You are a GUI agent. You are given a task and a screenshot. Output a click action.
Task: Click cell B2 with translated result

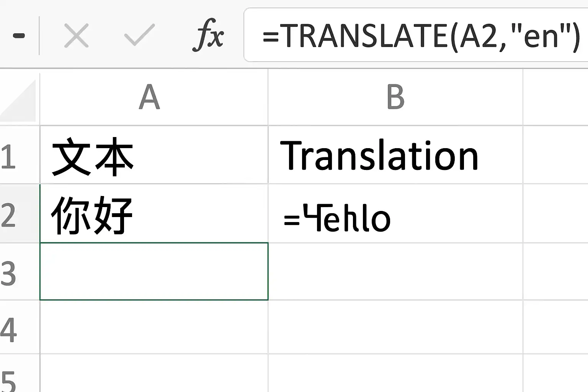tap(395, 213)
